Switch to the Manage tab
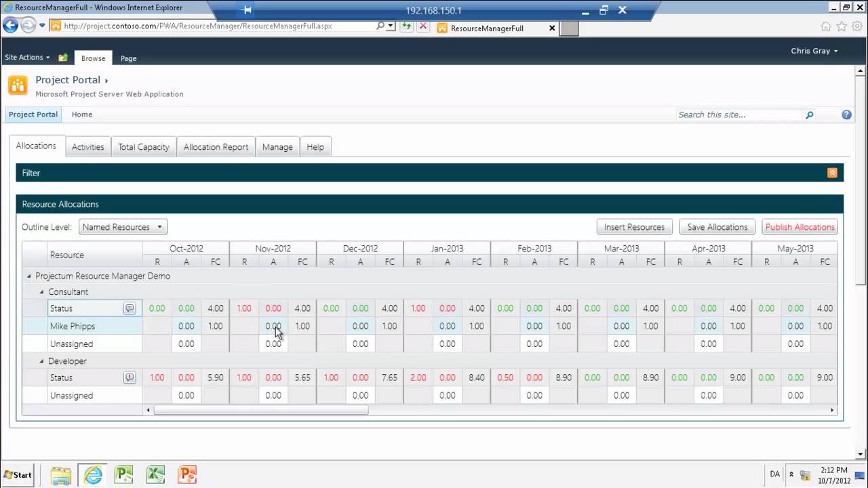Screen dimensions: 868x488 pos(277,147)
